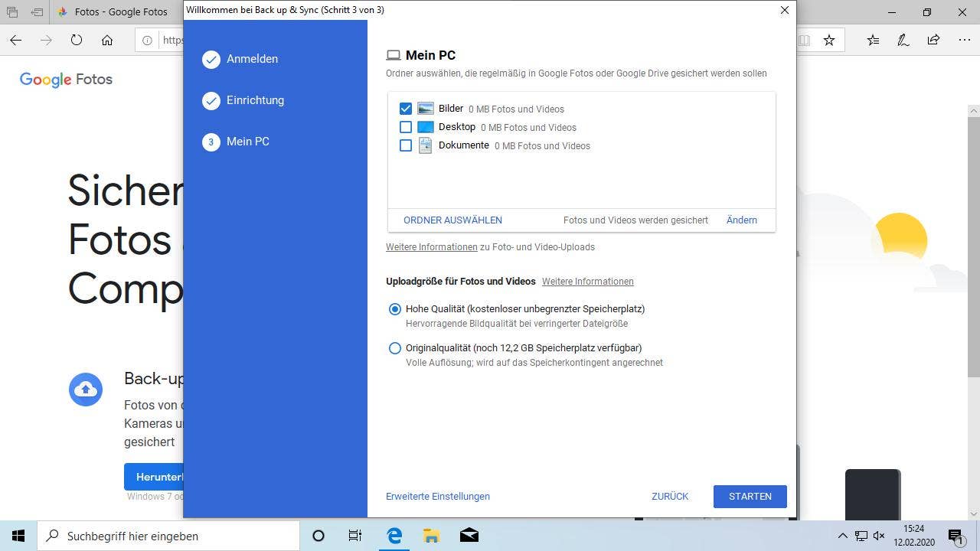
Task: Open the Mail app from the taskbar
Action: tap(469, 536)
